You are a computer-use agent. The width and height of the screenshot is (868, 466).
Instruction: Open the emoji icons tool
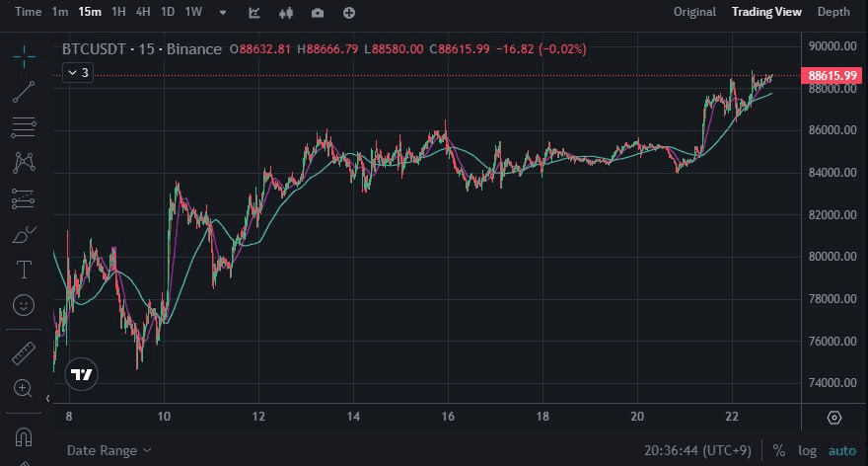(24, 305)
